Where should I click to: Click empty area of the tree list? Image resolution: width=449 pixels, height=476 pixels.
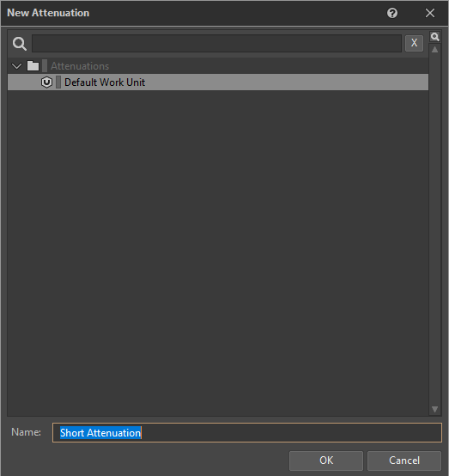(x=218, y=252)
